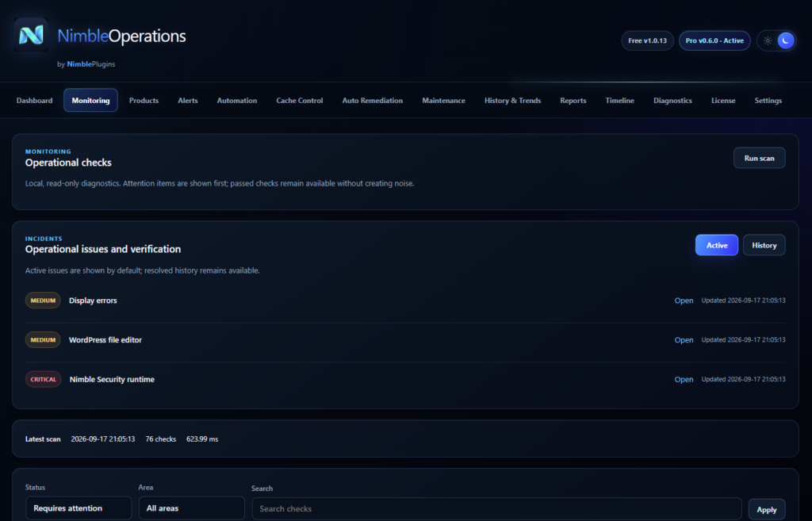The image size is (812, 521).
Task: Switch to the Alerts tab
Action: tap(188, 101)
